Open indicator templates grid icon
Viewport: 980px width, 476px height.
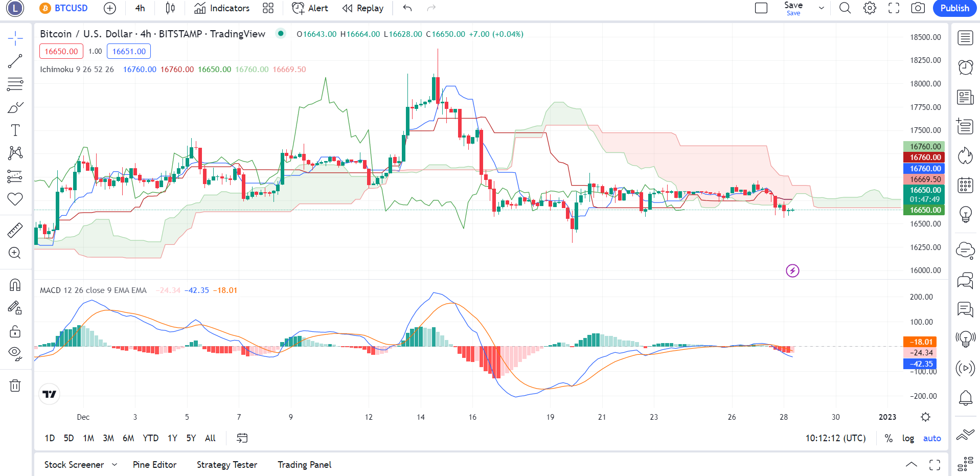(x=268, y=8)
